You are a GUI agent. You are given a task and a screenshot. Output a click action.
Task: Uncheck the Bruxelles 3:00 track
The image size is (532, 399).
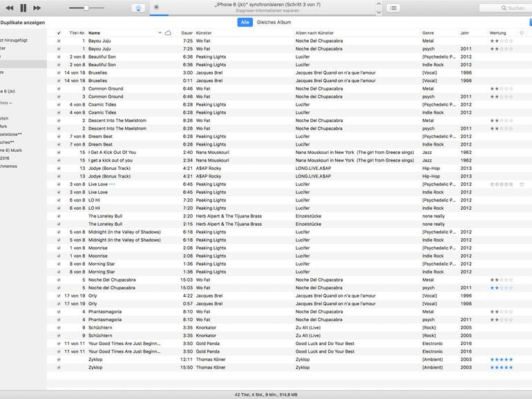point(59,73)
